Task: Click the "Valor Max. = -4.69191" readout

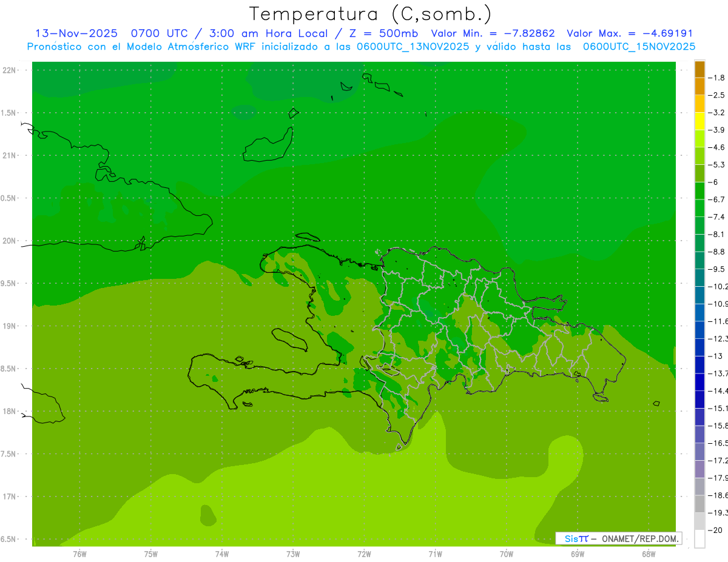Action: coord(630,33)
